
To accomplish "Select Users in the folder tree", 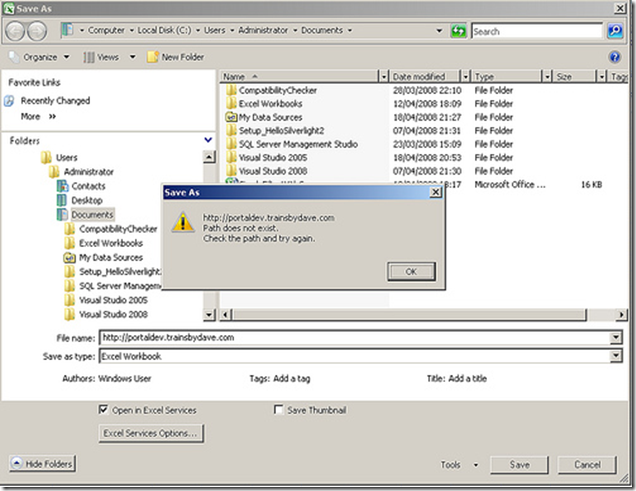I will click(x=67, y=158).
